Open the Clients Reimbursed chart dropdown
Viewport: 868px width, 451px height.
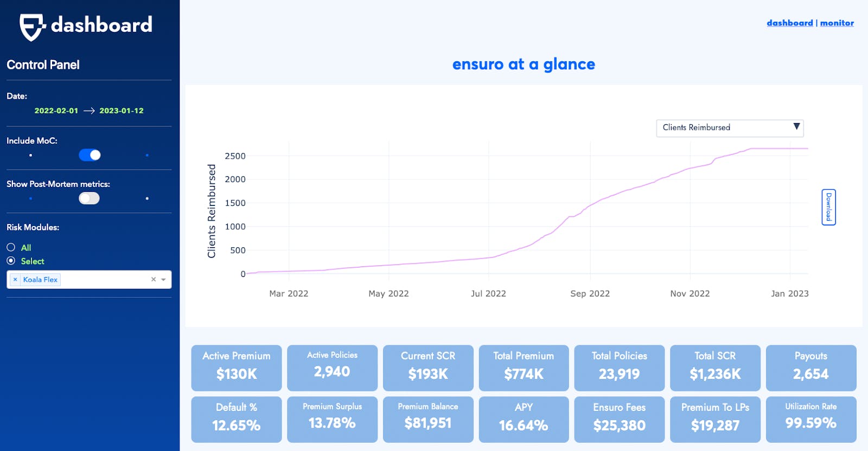coord(729,128)
